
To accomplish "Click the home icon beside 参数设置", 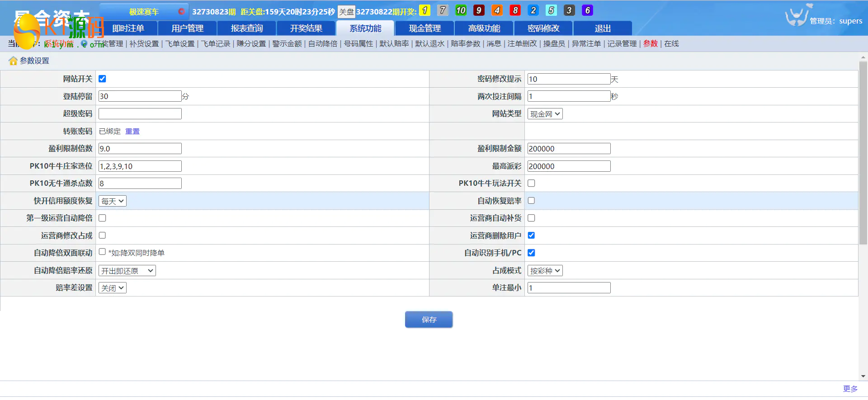I will 13,61.
